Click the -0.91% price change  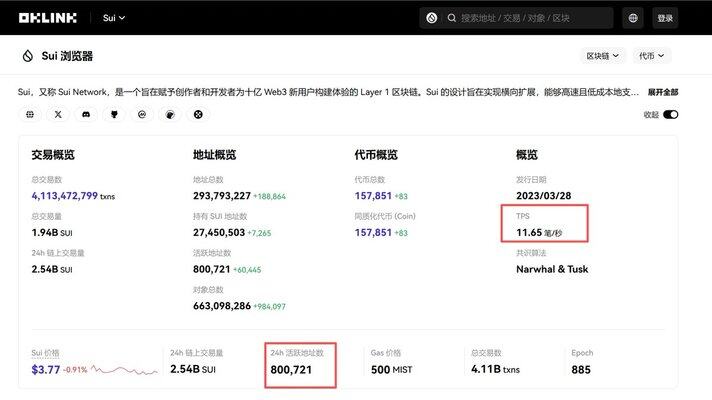pos(75,370)
